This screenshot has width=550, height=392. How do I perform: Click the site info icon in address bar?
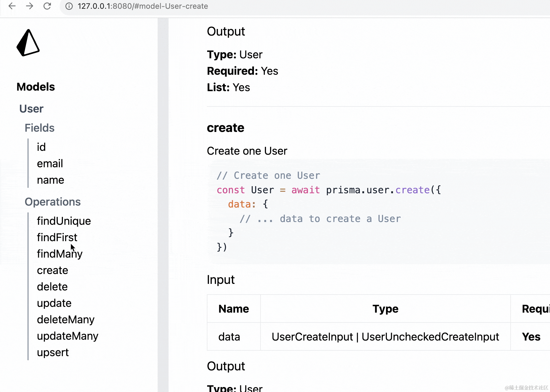[x=69, y=6]
